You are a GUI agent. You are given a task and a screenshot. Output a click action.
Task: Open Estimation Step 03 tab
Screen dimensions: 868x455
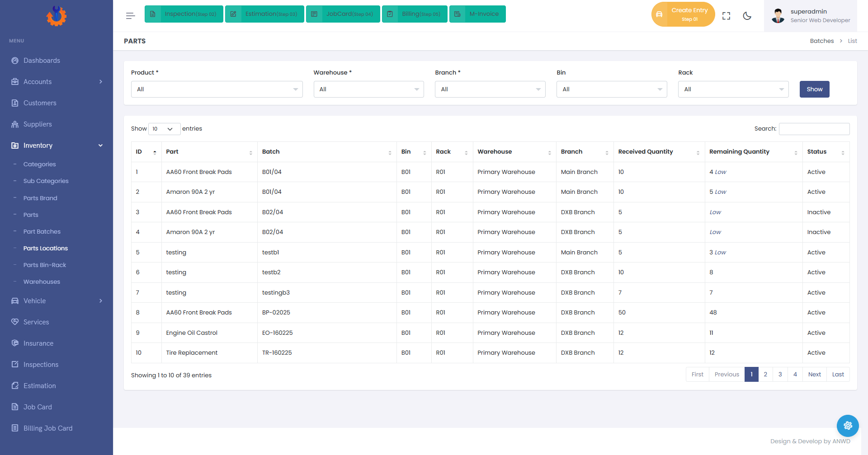264,14
